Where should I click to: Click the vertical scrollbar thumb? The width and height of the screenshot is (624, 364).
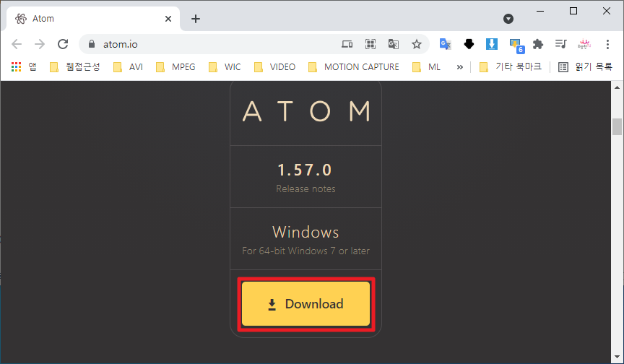(x=617, y=126)
